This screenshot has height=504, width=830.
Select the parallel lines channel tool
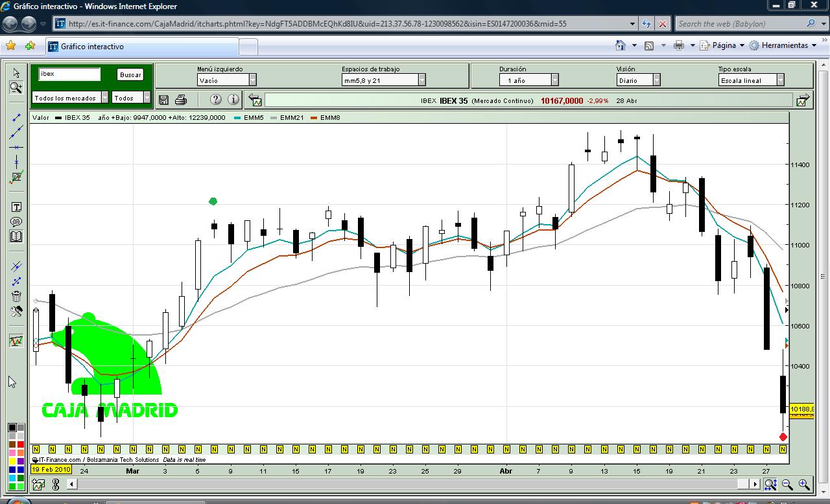pyautogui.click(x=16, y=266)
